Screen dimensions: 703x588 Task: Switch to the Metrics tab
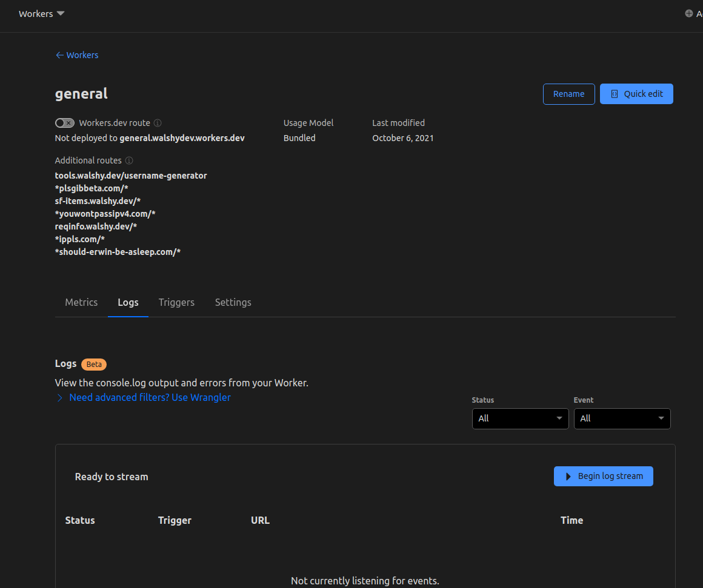coord(81,302)
